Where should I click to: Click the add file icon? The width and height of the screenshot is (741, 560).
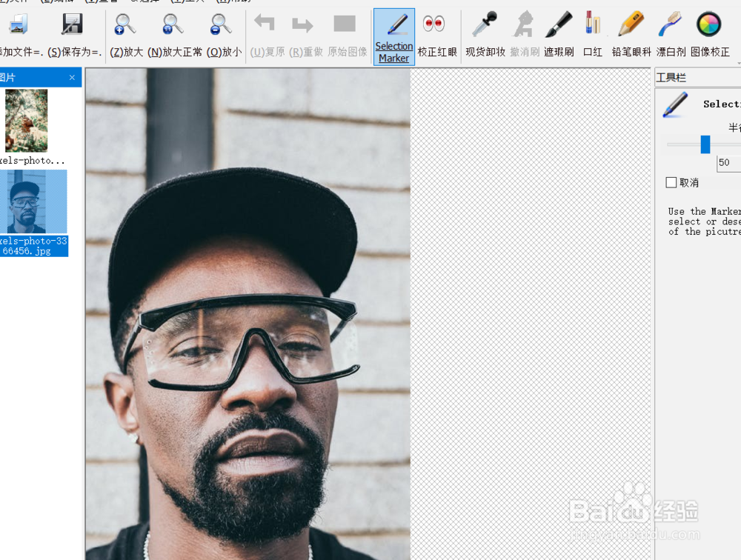pos(18,24)
